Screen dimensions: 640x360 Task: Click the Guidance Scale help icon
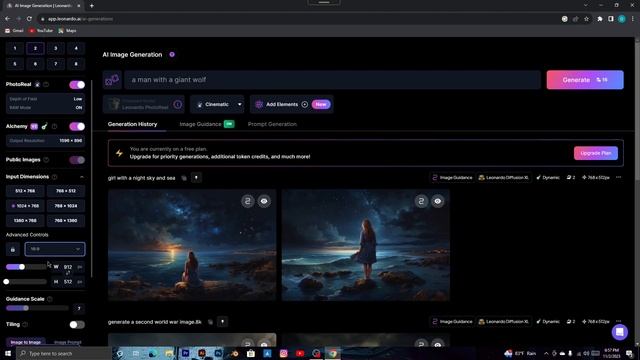[50, 299]
